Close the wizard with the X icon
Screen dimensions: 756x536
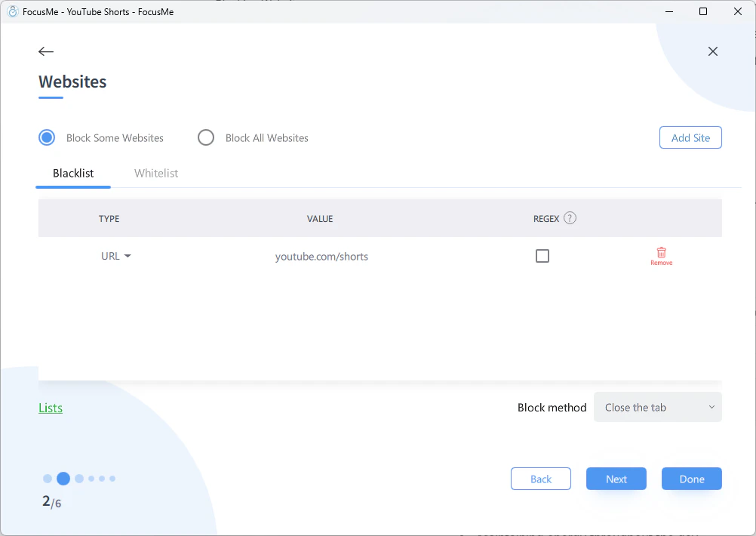[712, 51]
